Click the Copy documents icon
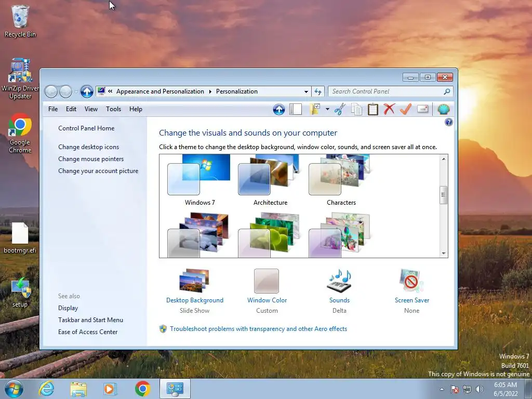Screen dimensions: 532x399 356,109
